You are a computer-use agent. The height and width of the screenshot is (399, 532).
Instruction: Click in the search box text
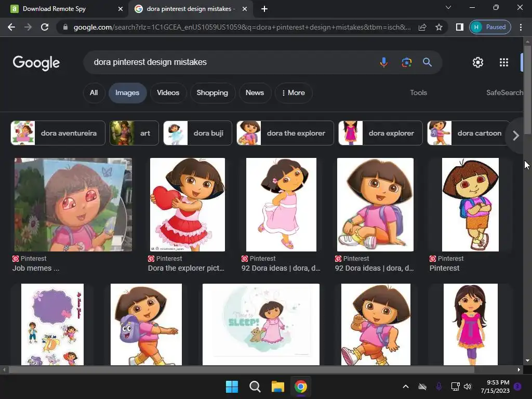(x=150, y=62)
